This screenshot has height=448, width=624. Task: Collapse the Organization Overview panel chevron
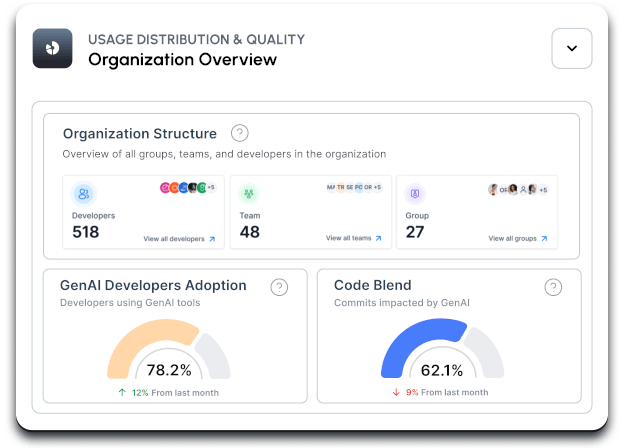pos(571,48)
